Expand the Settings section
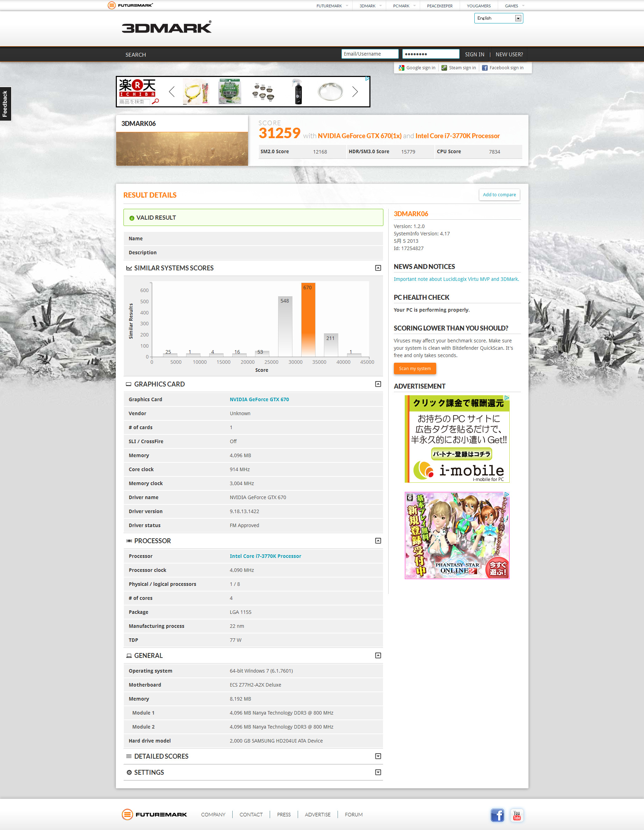The image size is (644, 830). (x=378, y=772)
